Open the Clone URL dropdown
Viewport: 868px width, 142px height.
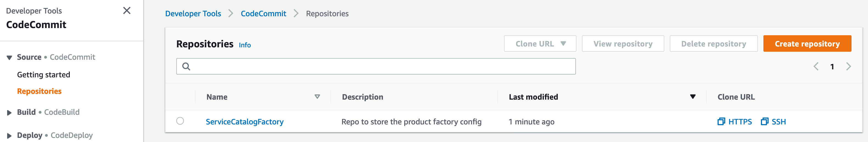pos(540,43)
